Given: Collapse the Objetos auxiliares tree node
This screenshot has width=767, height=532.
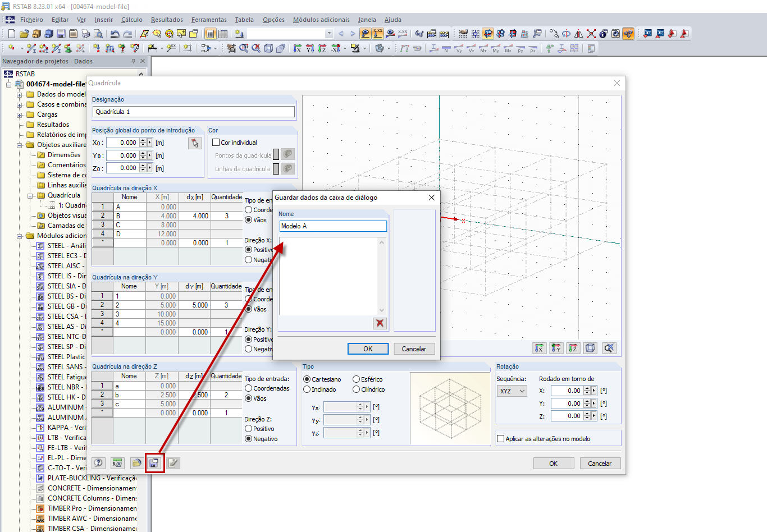Looking at the screenshot, I should (x=20, y=145).
